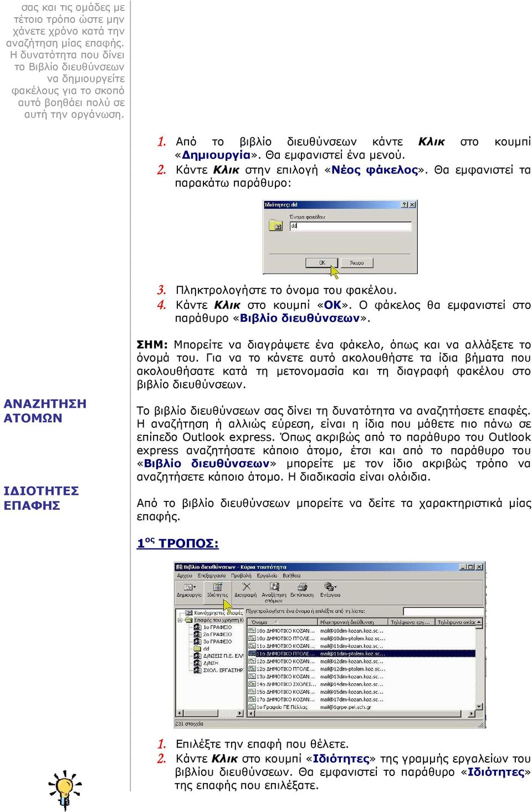Collapse the Επαφές του χρήστη tree node
Screen dimensions: 532x812
tap(180, 620)
